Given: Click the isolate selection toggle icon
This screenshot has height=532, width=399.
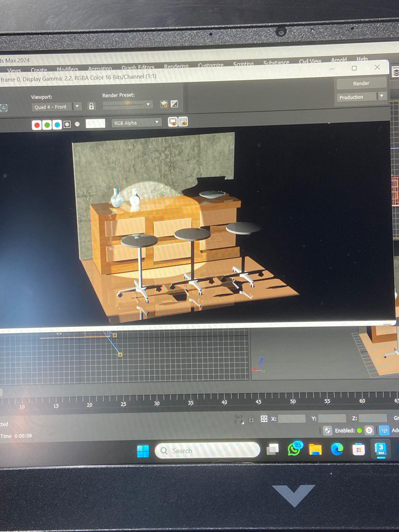Looking at the screenshot, I should pyautogui.click(x=239, y=419).
